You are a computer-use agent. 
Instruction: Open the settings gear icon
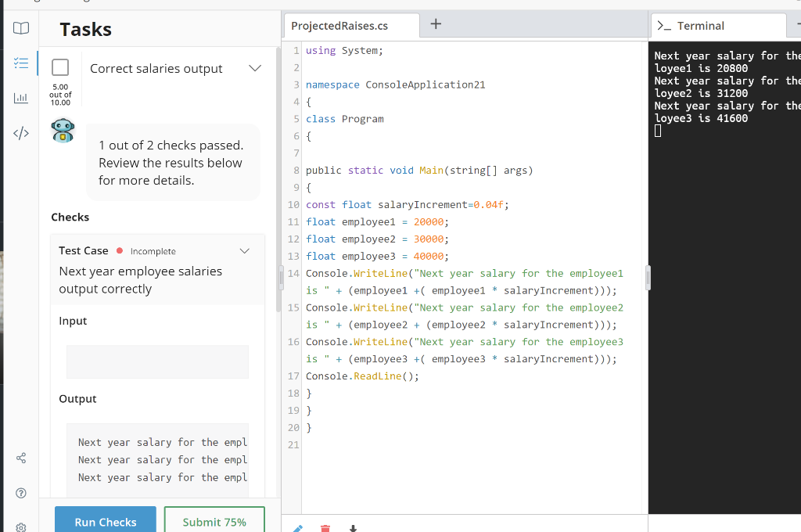20,527
